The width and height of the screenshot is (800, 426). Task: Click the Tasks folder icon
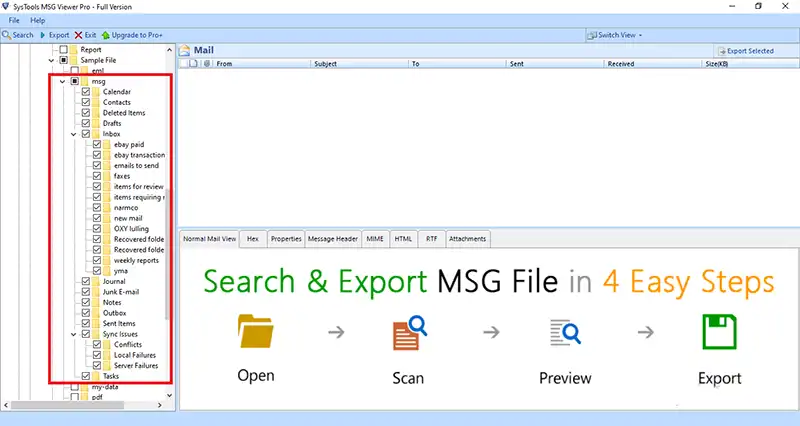tap(96, 376)
